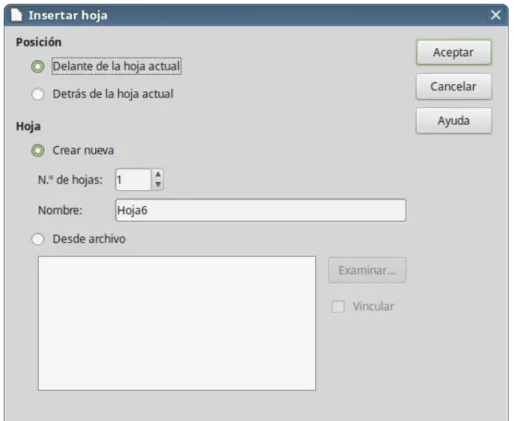Click the 'N.º de hojas:' label
This screenshot has width=514, height=421.
[70, 180]
